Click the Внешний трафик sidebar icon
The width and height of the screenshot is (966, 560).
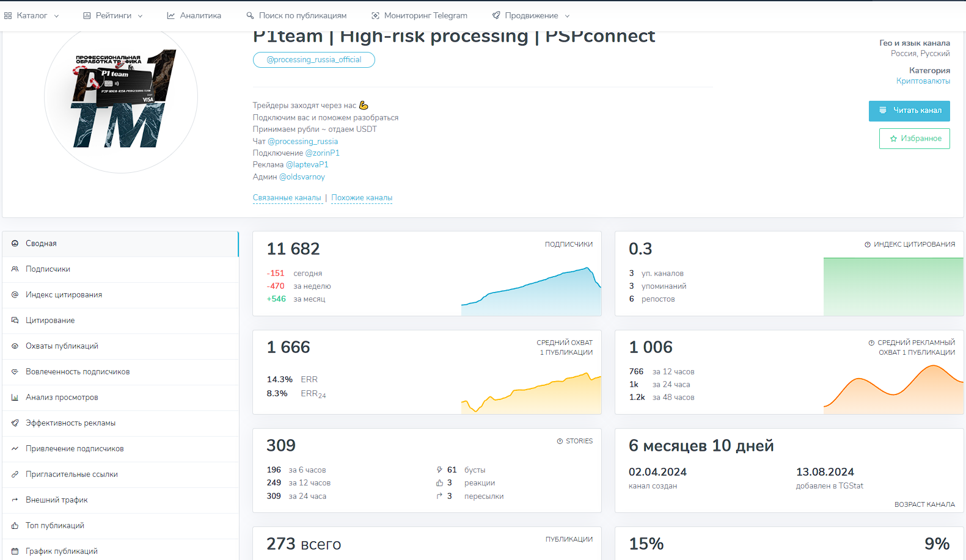tap(15, 500)
